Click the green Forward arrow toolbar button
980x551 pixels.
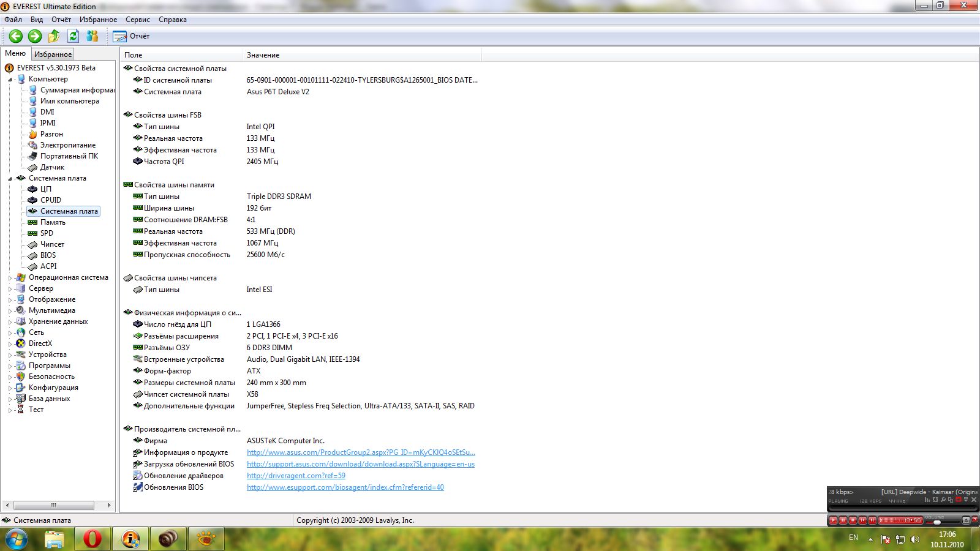click(35, 36)
